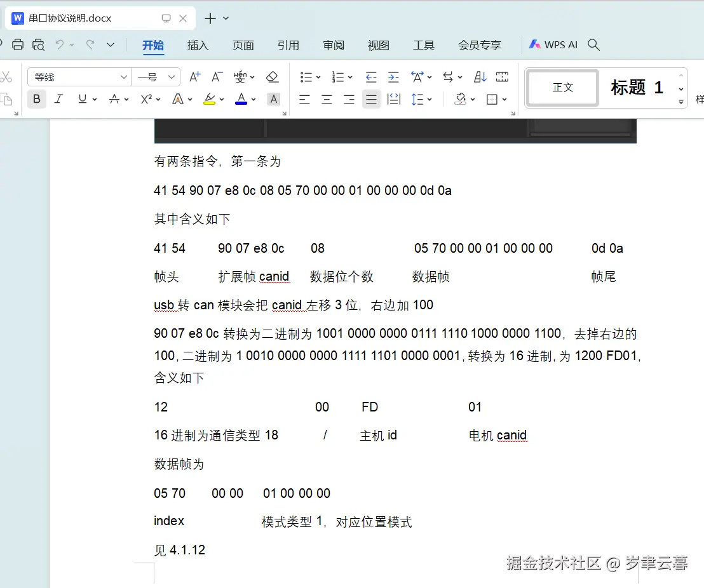Toggle the bulleted list
This screenshot has width=704, height=588.
307,77
